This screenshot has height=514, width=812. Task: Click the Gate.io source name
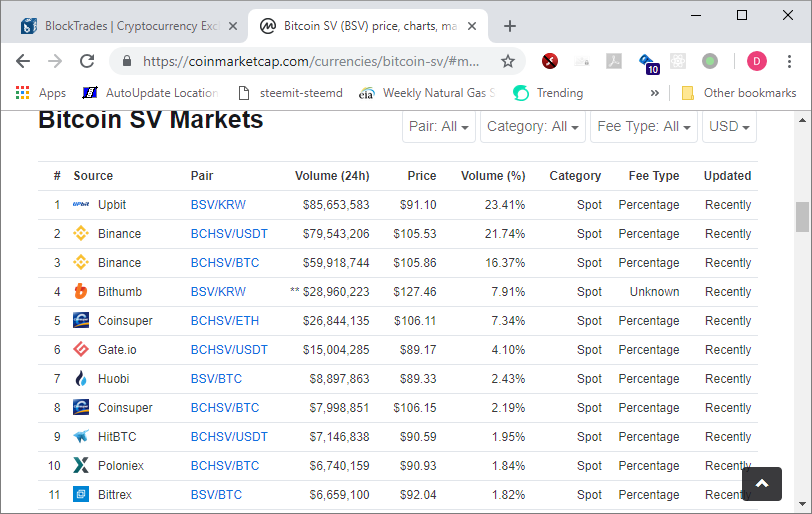tap(117, 349)
